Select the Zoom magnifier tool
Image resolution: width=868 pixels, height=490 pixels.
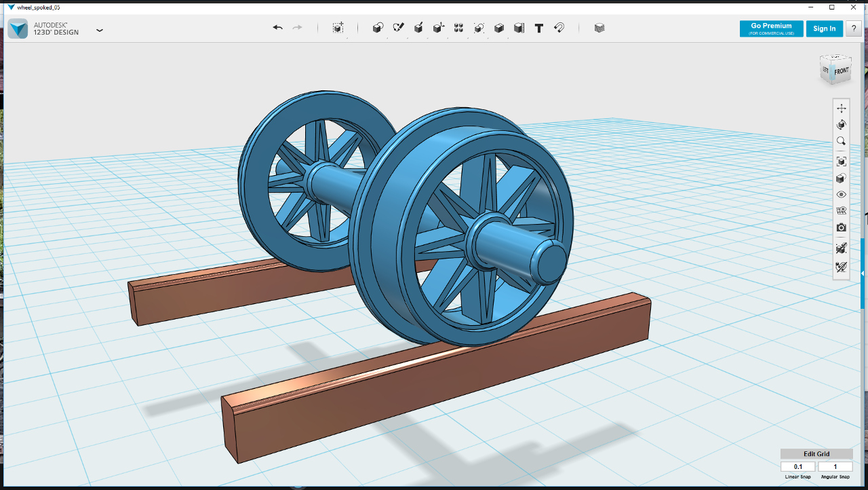(x=842, y=141)
